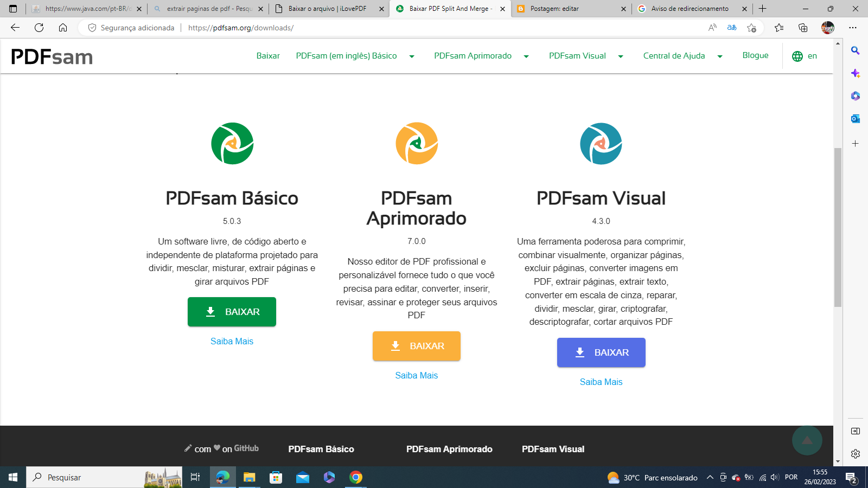Open Saiba Mais under PDFsam Aprimorado
Viewport: 868px width, 488px height.
coord(417,375)
